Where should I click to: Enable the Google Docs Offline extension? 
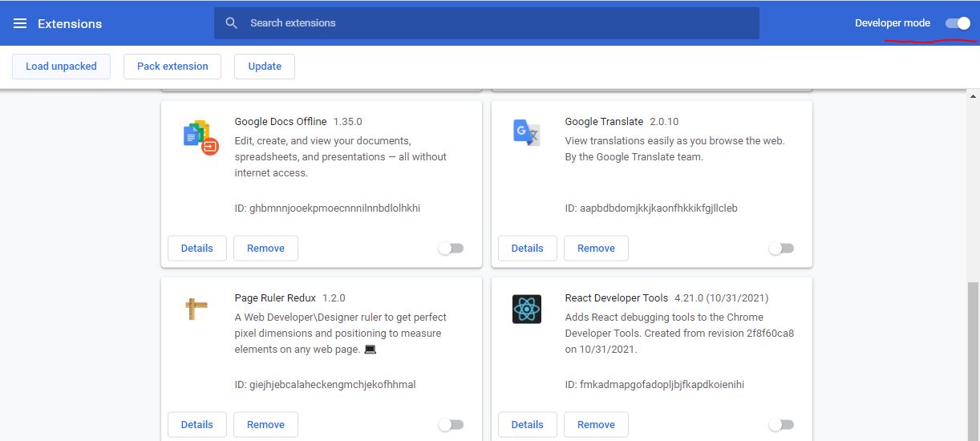point(451,249)
